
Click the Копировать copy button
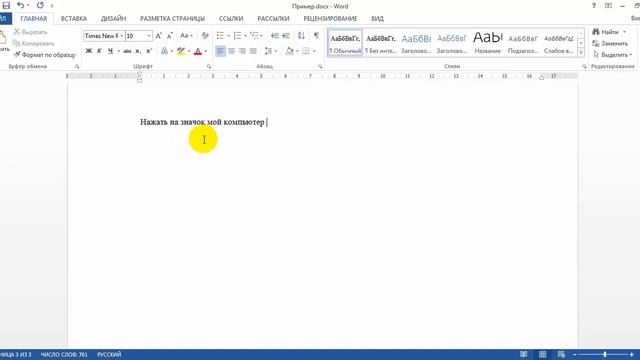coord(33,43)
